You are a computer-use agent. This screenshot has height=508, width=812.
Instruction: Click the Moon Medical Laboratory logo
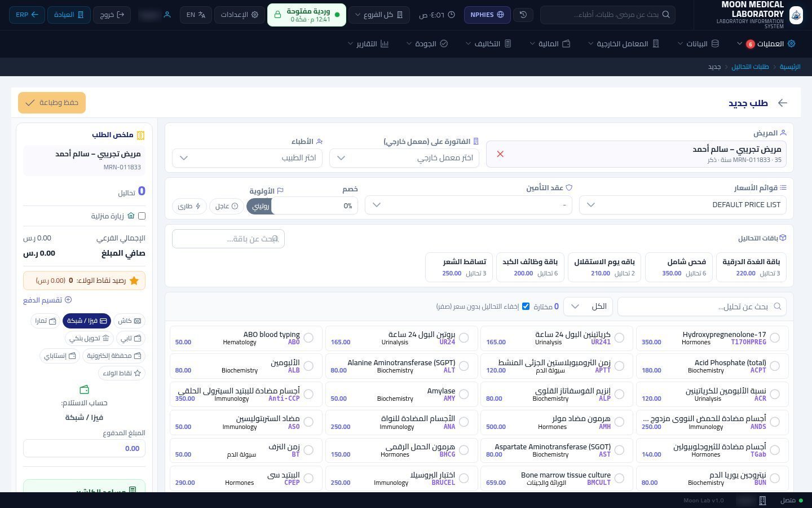[x=796, y=15]
